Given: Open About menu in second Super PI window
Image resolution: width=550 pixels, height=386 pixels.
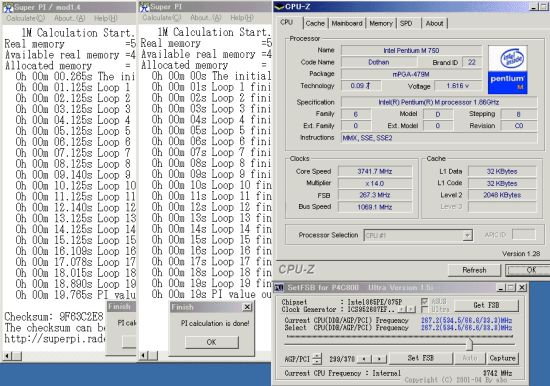Looking at the screenshot, I should [206, 18].
